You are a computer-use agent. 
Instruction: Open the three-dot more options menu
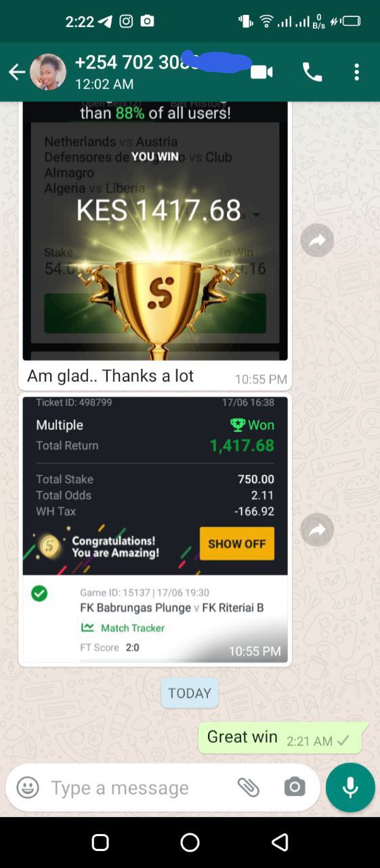coord(356,72)
